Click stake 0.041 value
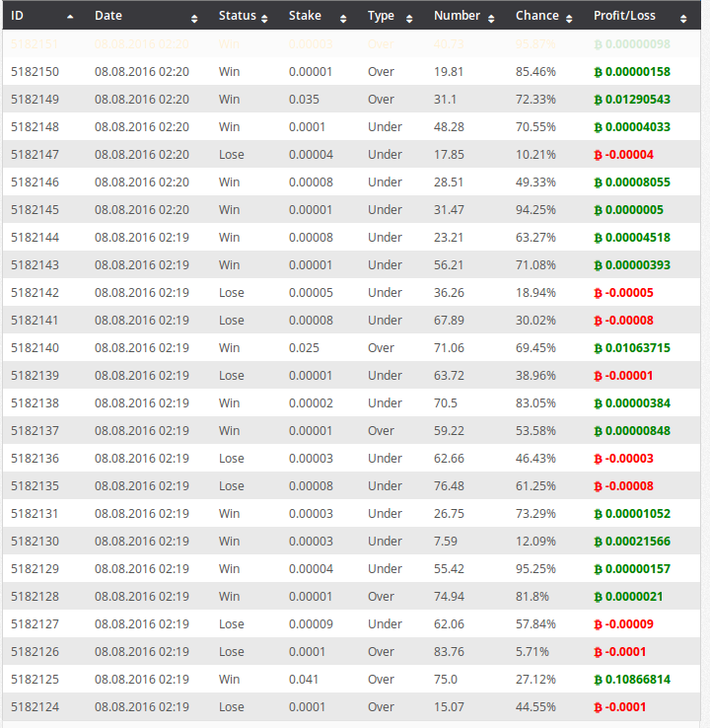Viewport: 710px width, 728px height. (x=304, y=680)
